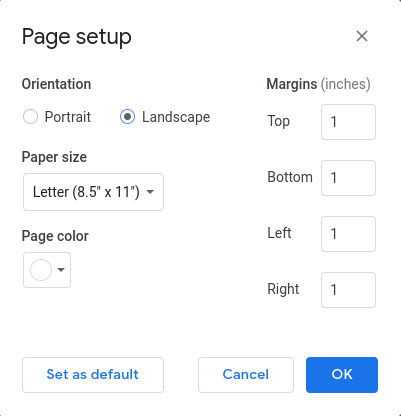Image resolution: width=401 pixels, height=416 pixels.
Task: Focus the Left margin input field
Action: 348,234
